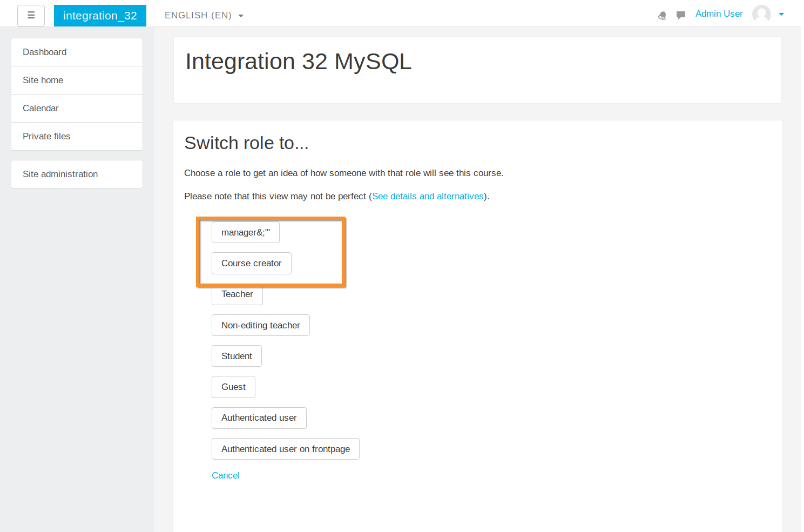Image resolution: width=804 pixels, height=532 pixels.
Task: Open the messages speech bubble icon
Action: (681, 15)
